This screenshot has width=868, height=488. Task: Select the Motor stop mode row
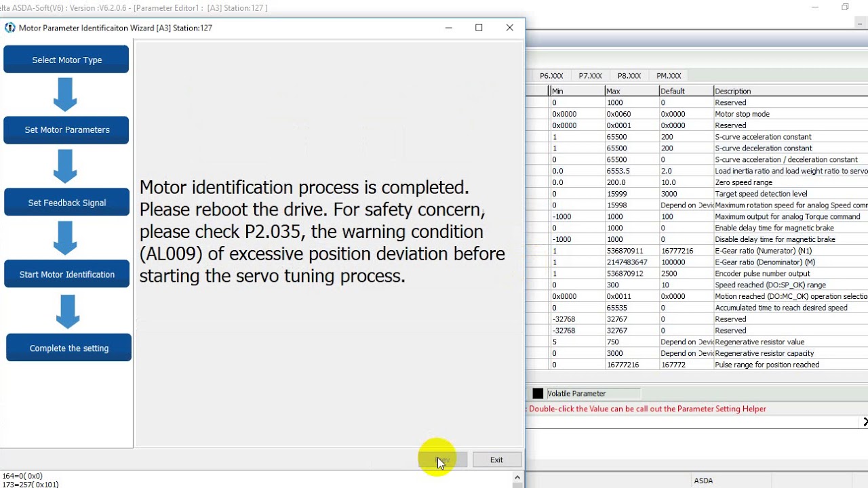tap(698, 114)
